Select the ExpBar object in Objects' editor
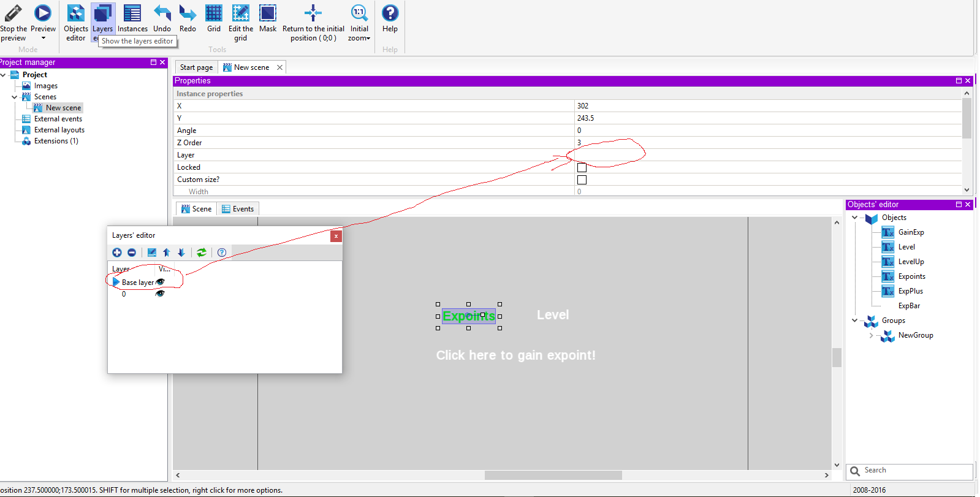Image resolution: width=980 pixels, height=497 pixels. [909, 306]
